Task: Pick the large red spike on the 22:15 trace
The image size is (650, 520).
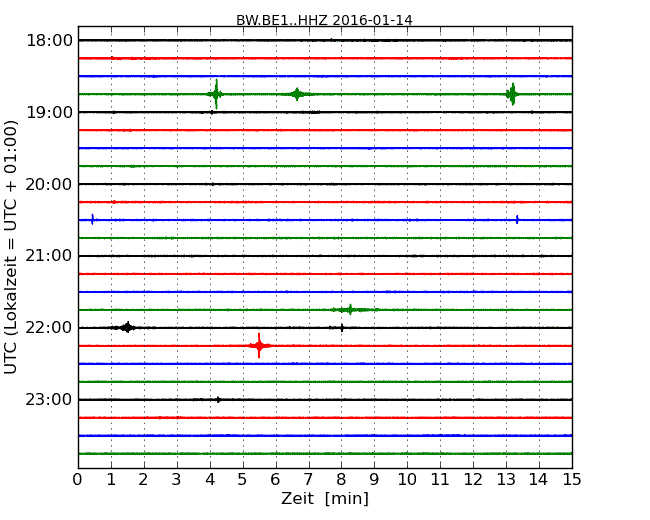Action: coord(260,345)
